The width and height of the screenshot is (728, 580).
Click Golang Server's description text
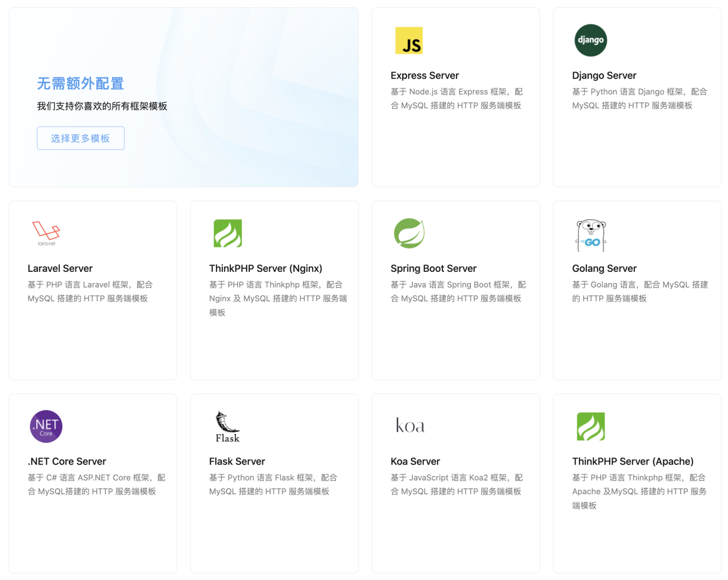640,292
